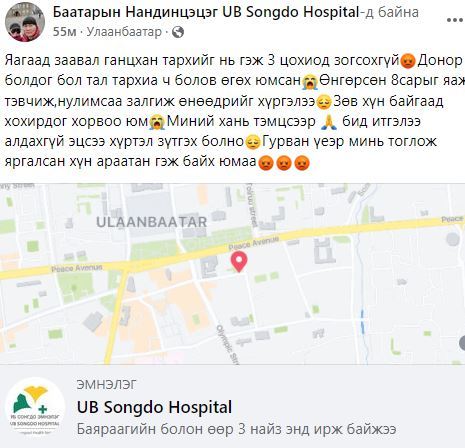Open UB Songdo Hospital link in header
Screen dimensions: 465x448
tap(290, 12)
